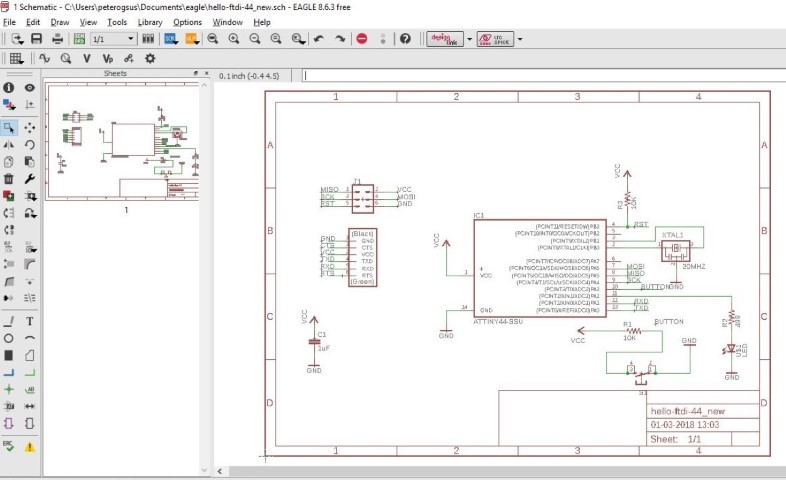This screenshot has width=786, height=480.
Task: Select the green Junction tool
Action: [x=9, y=389]
